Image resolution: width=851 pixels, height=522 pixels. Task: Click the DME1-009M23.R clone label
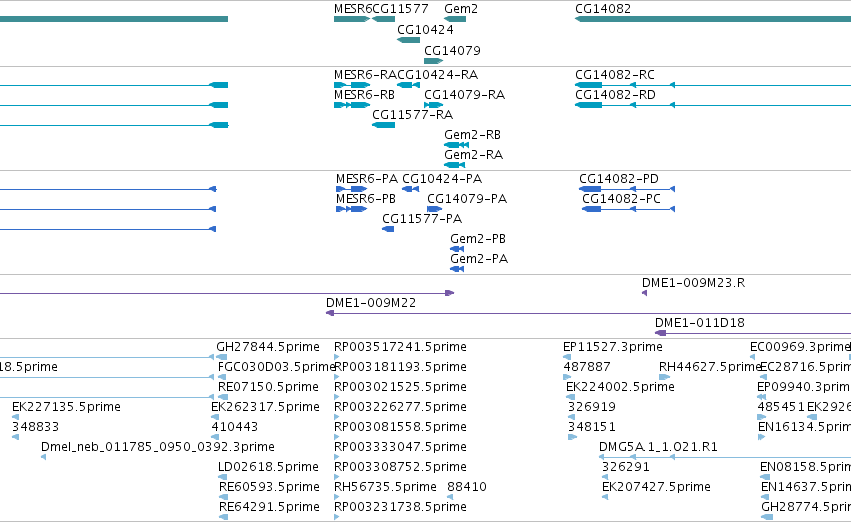pyautogui.click(x=694, y=283)
